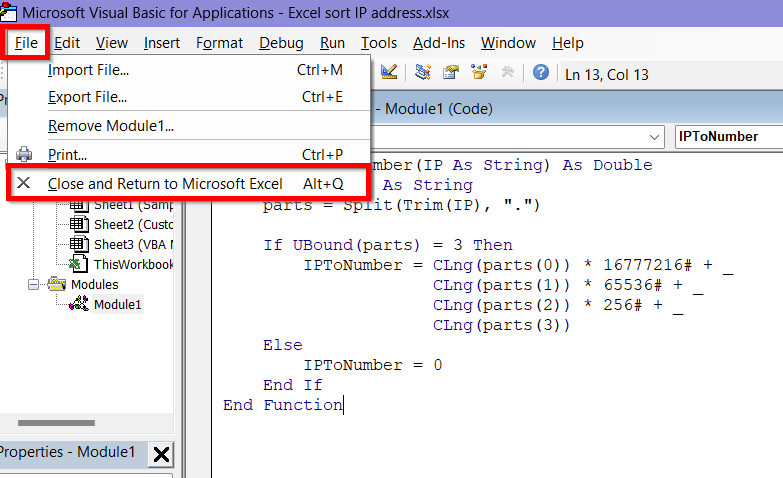Collapse the Modules folder node
This screenshot has height=478, width=783.
pos(33,285)
